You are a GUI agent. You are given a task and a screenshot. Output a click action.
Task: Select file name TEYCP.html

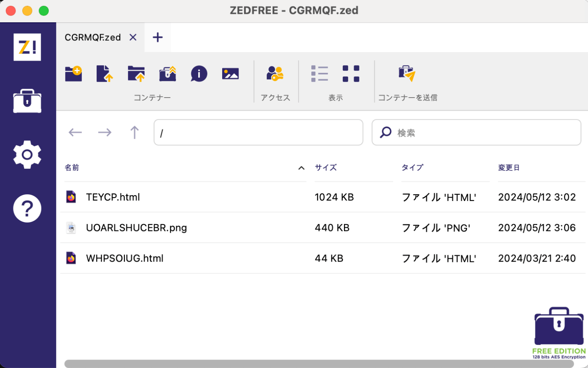(113, 197)
